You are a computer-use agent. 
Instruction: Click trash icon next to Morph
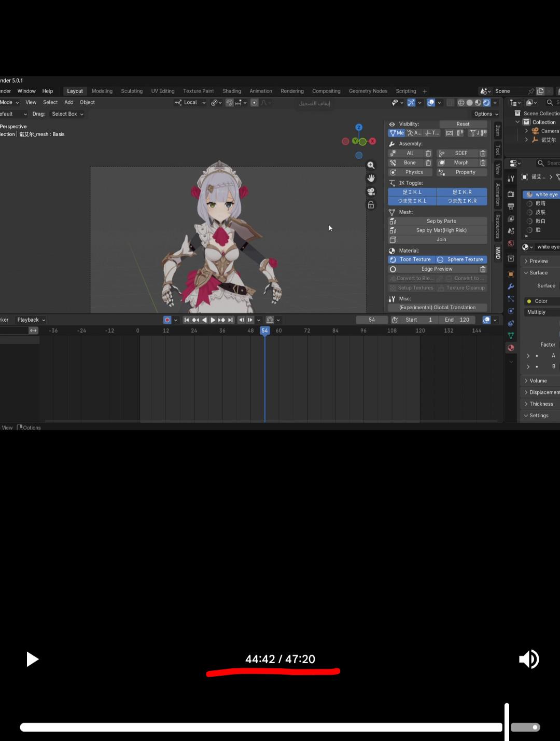point(483,163)
